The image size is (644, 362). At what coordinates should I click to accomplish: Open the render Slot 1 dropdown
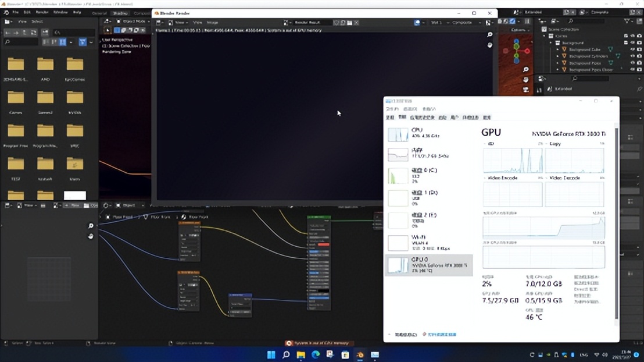point(439,23)
